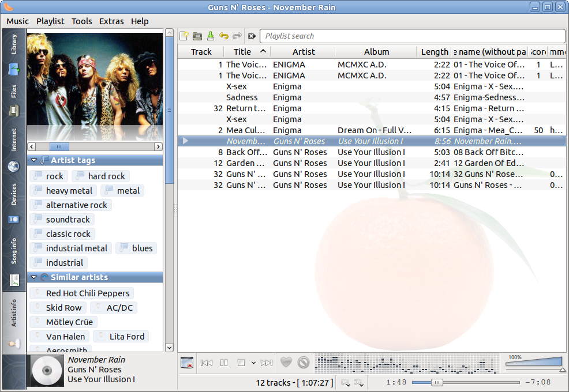
Task: Open the Help menu
Action: pyautogui.click(x=140, y=21)
